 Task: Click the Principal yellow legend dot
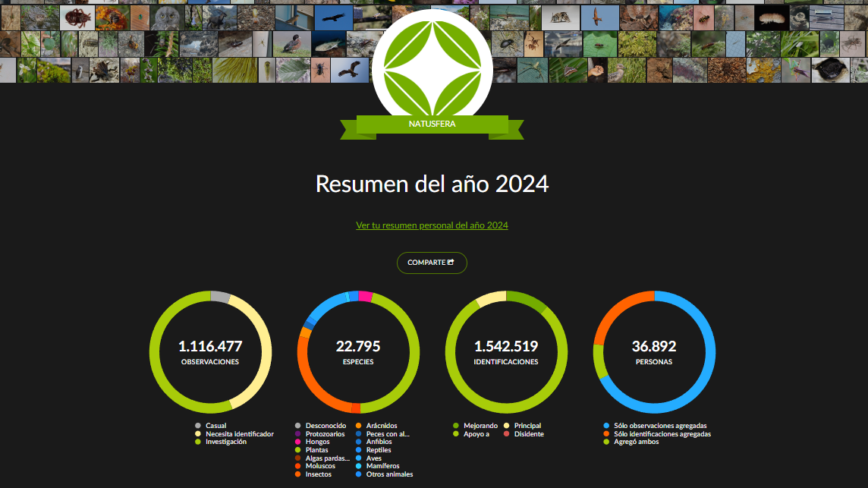506,426
